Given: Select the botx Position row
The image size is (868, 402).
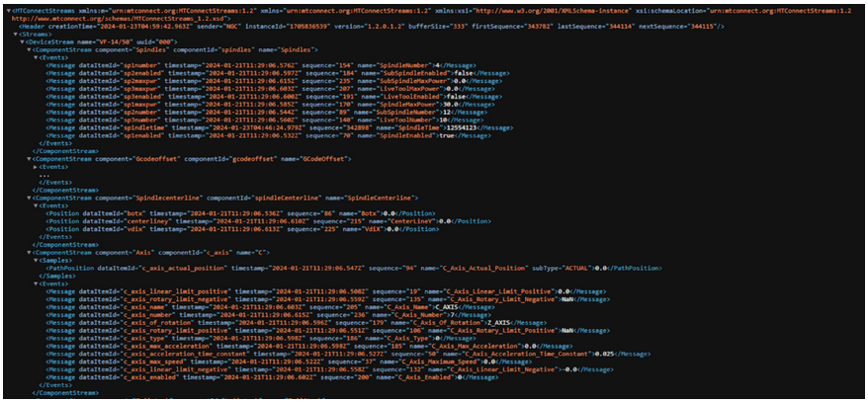Looking at the screenshot, I should [240, 213].
